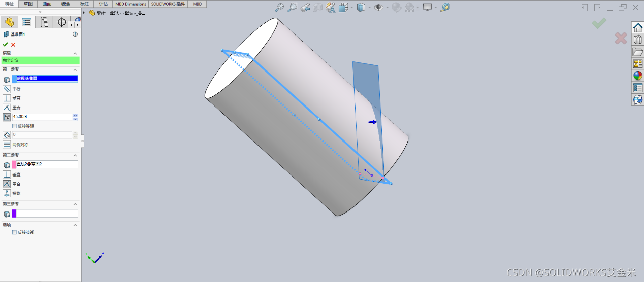
Task: Open the View Palette task pane icon
Action: 638,64
